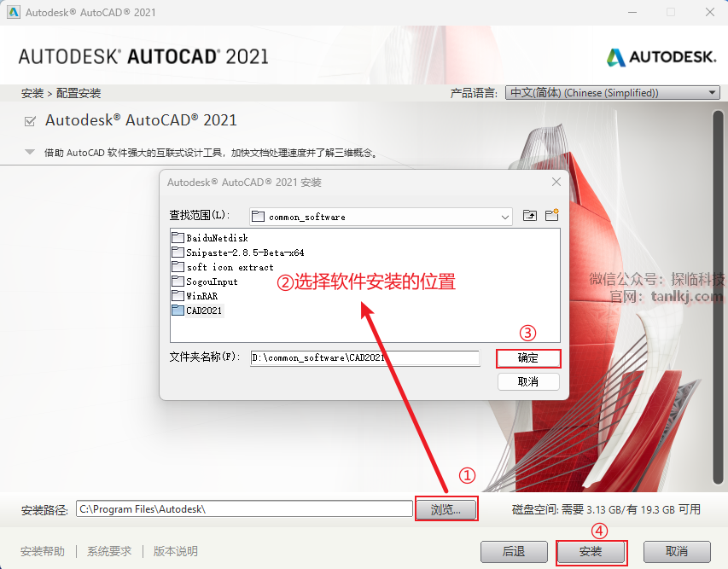Toggle the Autodesk AutoCAD 2021 product checkbox
This screenshot has height=569, width=728.
(x=30, y=121)
